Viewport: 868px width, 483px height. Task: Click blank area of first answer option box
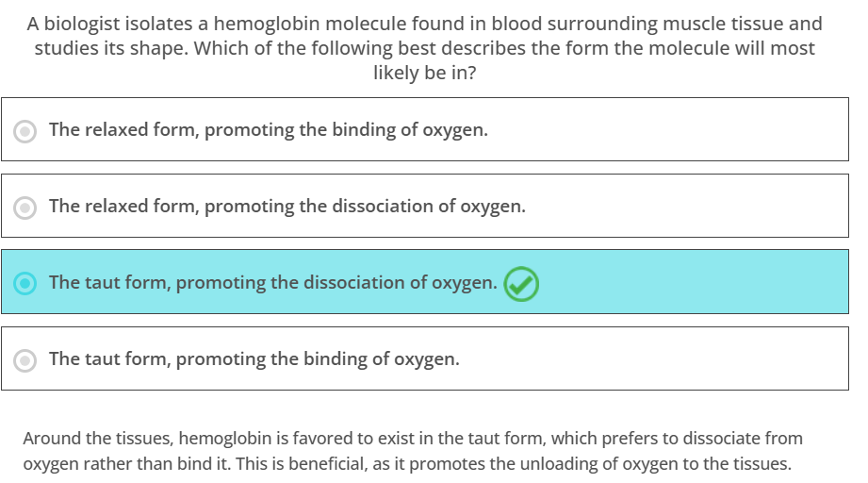tap(664, 129)
